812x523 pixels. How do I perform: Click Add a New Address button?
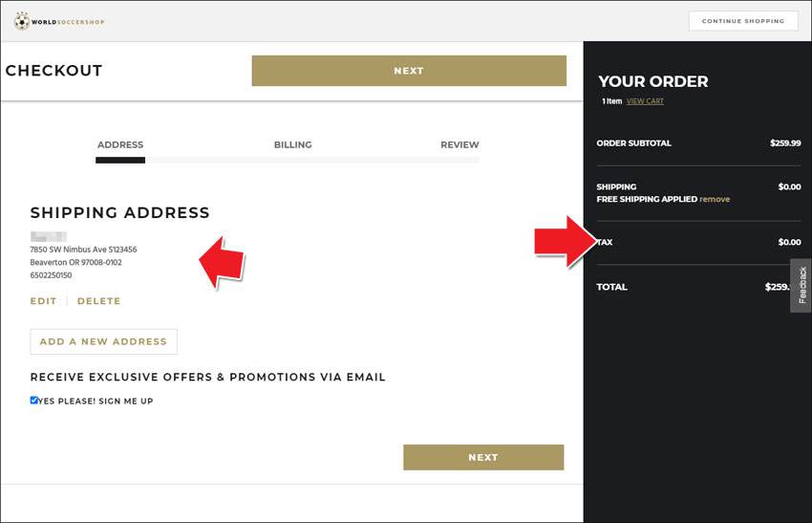pos(103,341)
